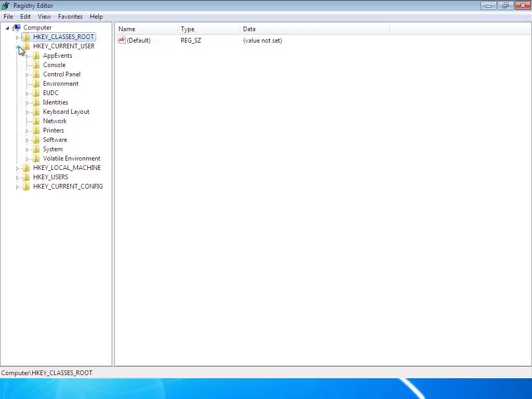This screenshot has height=399, width=532.
Task: Open the View menu
Action: (44, 16)
